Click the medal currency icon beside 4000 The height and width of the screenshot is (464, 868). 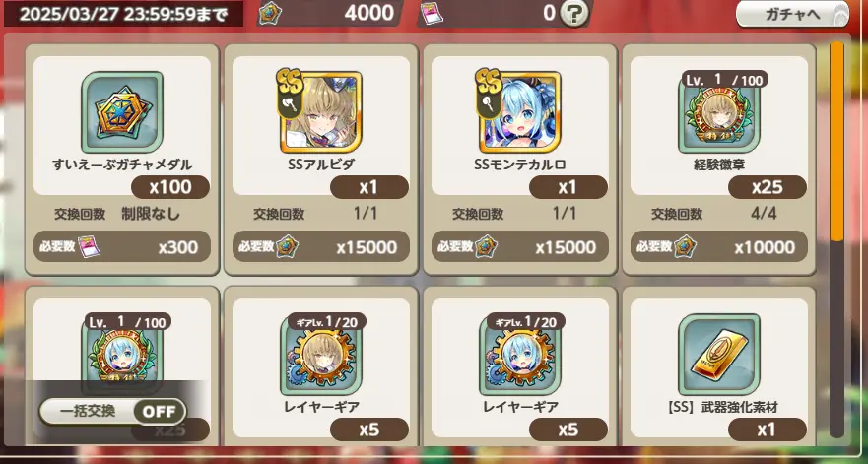point(271,13)
